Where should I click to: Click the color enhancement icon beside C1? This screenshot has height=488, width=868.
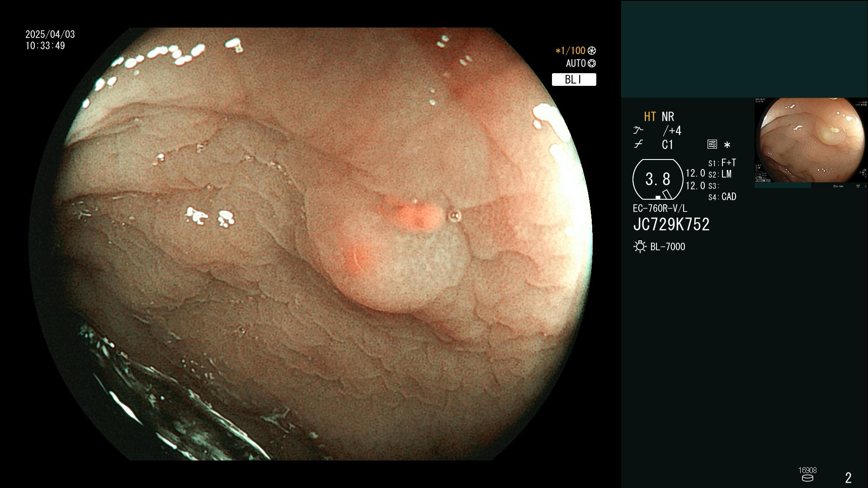[x=638, y=145]
